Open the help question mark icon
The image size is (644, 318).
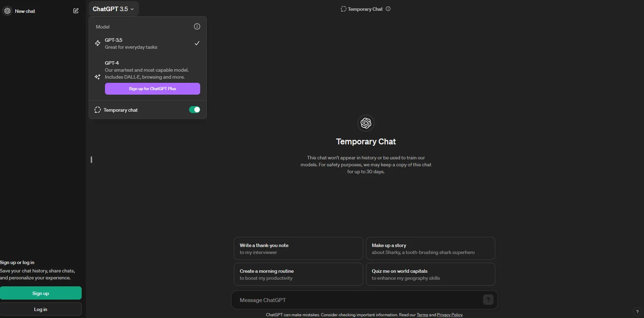coord(637,311)
